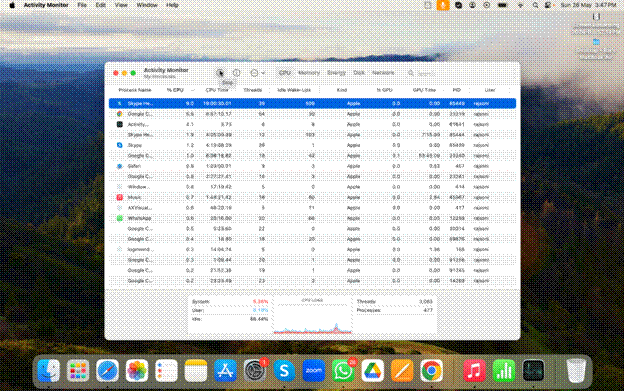This screenshot has height=391, width=624.
Task: Open the Window menu
Action: pos(147,5)
